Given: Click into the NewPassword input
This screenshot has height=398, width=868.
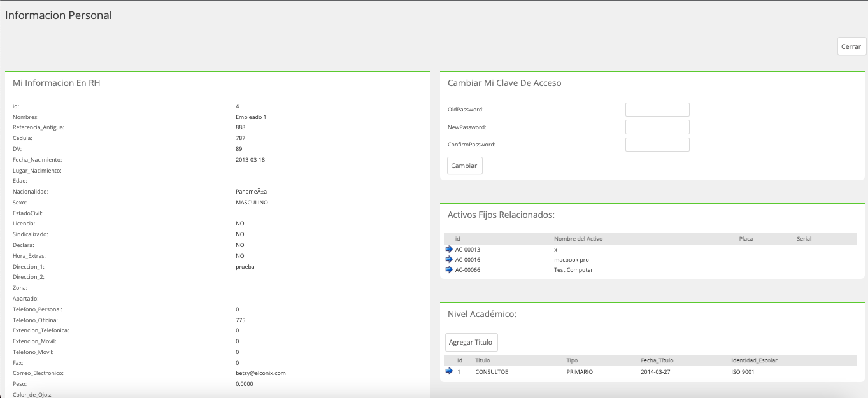Looking at the screenshot, I should [x=657, y=127].
